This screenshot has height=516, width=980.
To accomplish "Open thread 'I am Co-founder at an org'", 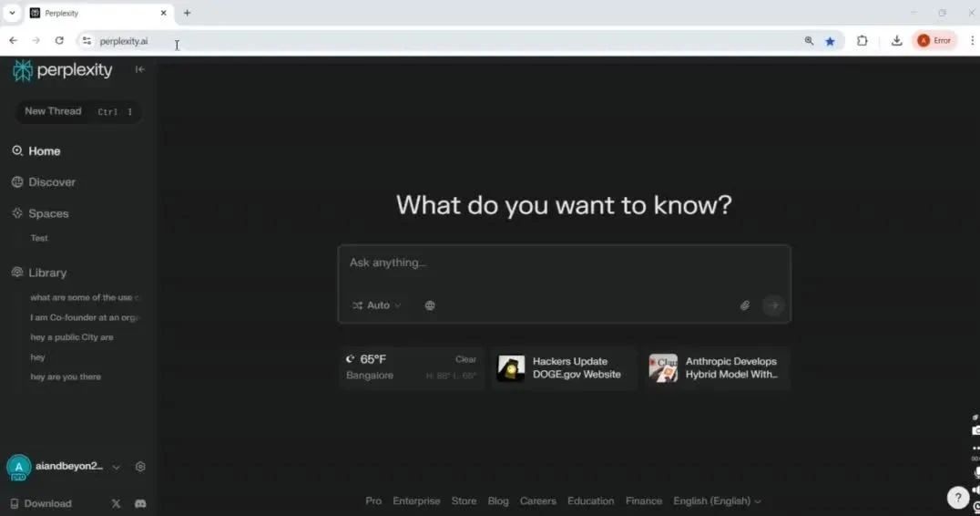I will 85,317.
